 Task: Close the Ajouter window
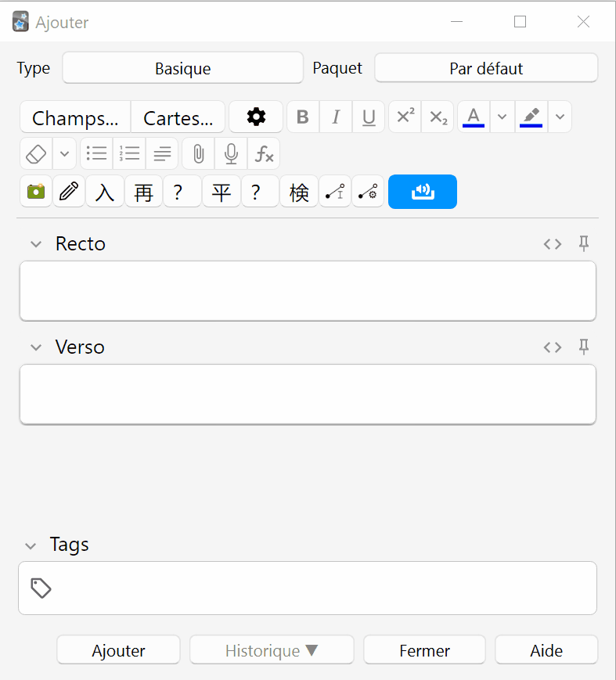click(583, 21)
